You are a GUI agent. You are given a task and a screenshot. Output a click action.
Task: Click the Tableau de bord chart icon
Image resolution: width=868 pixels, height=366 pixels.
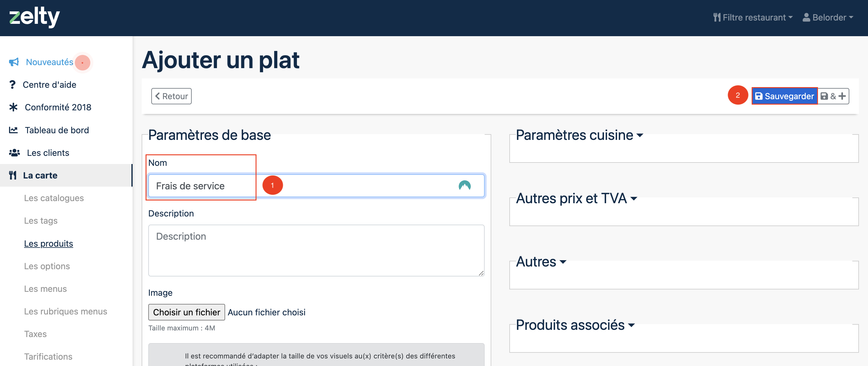pyautogui.click(x=13, y=130)
